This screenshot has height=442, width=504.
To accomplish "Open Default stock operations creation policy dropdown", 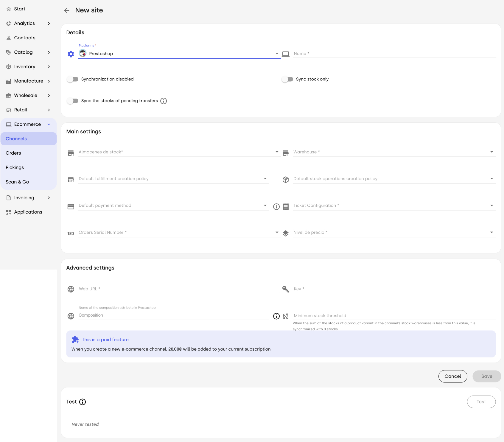I will (394, 179).
